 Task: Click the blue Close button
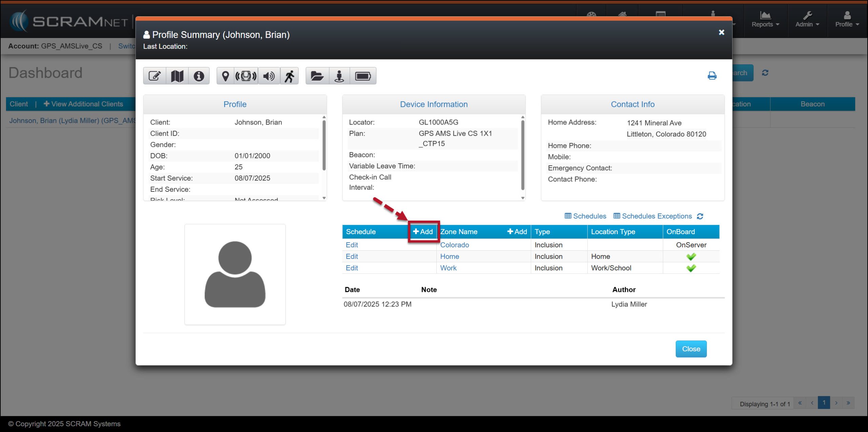point(691,349)
